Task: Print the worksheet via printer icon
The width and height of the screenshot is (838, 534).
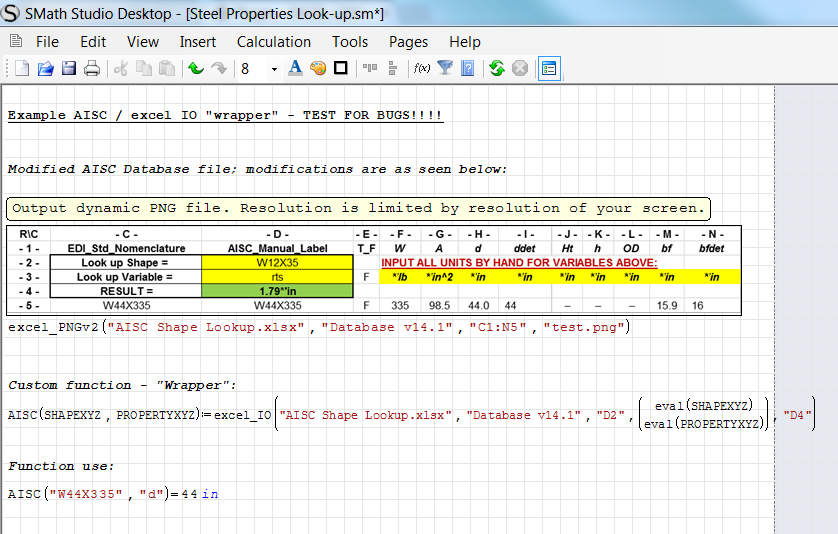Action: pos(92,68)
